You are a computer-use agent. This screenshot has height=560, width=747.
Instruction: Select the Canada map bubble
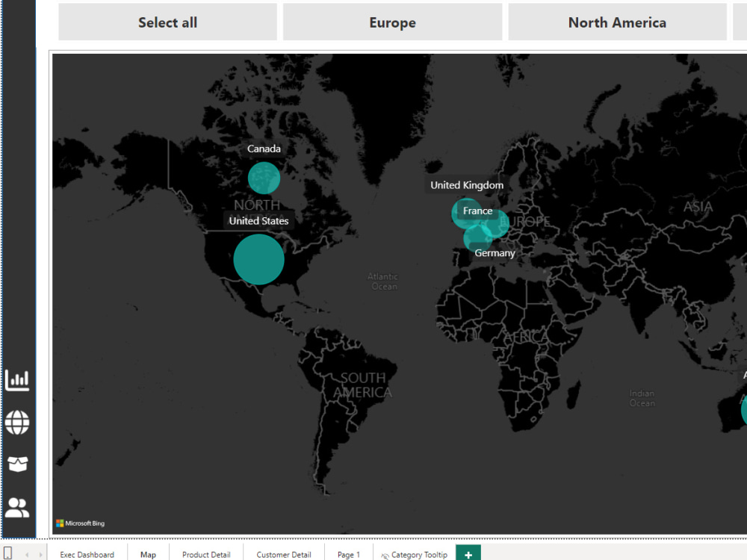tap(264, 178)
